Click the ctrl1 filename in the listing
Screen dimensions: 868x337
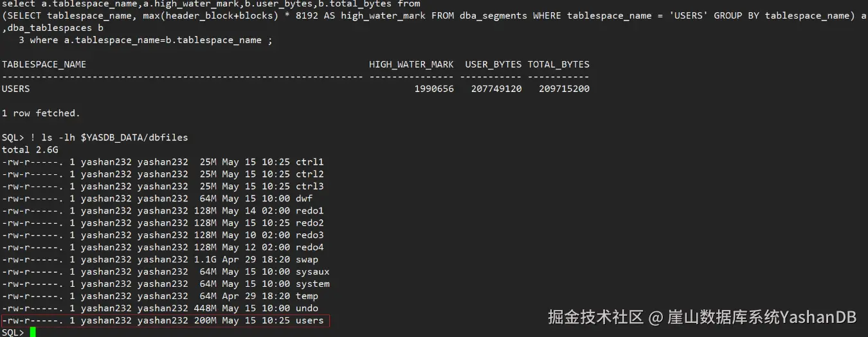point(309,162)
